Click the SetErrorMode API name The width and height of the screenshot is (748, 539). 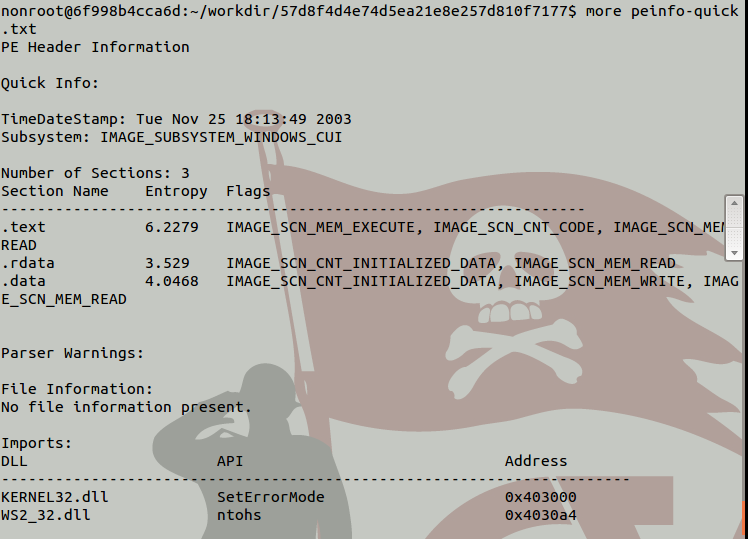(x=270, y=497)
